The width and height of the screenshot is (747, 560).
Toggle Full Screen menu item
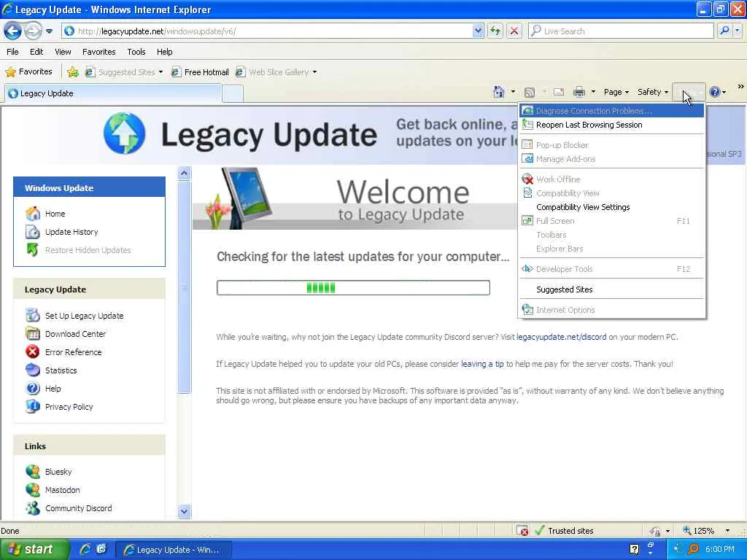[612, 221]
